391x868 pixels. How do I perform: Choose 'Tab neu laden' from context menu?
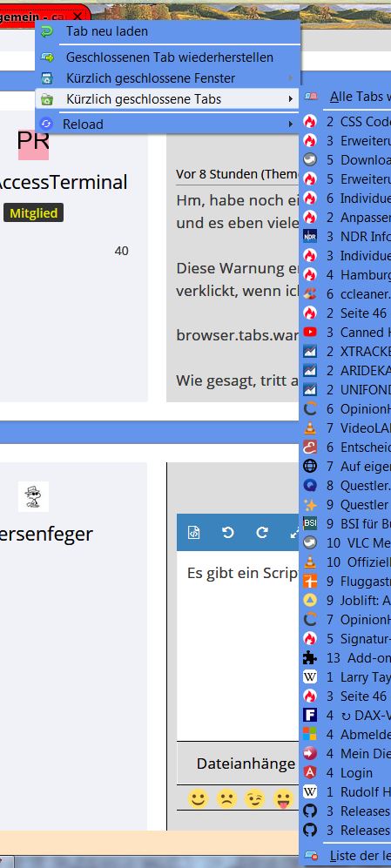pyautogui.click(x=168, y=31)
